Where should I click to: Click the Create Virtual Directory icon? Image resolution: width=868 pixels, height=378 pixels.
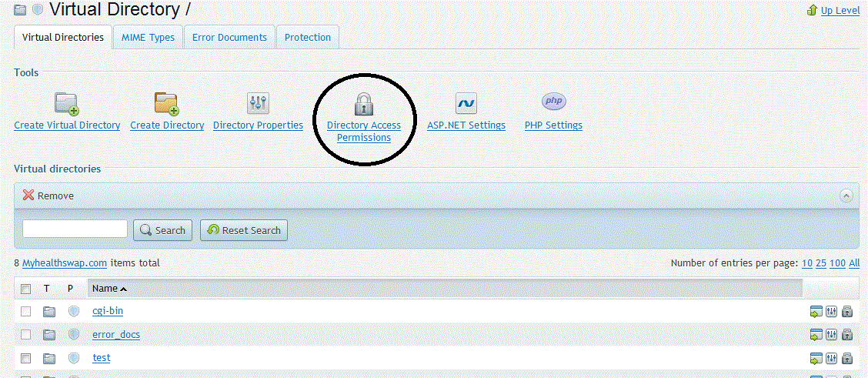click(67, 103)
